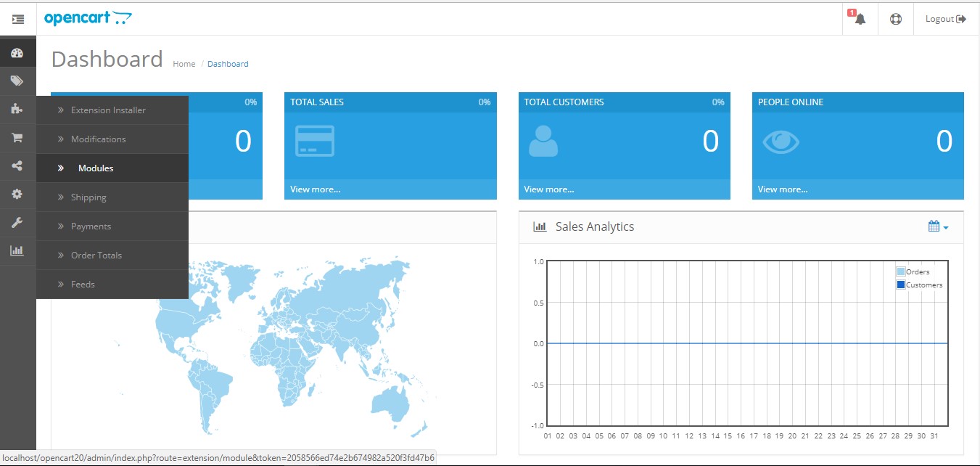Click the Logout link

(x=946, y=19)
